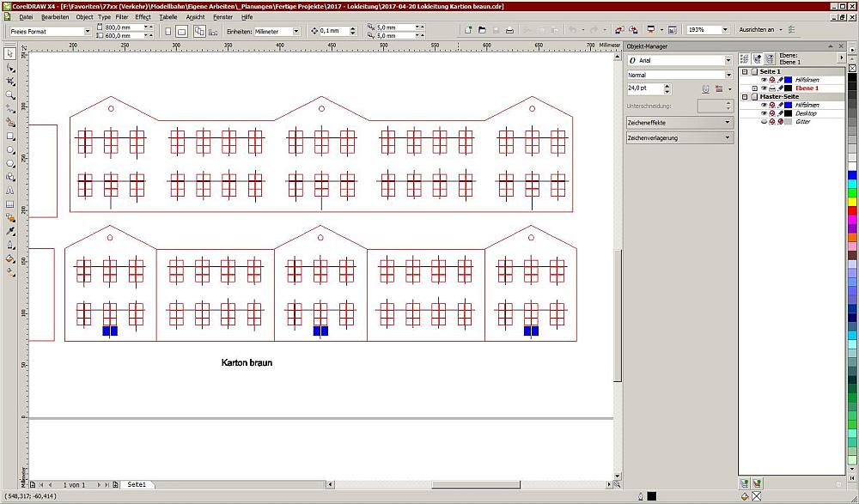
Task: Open the Arial font dropdown
Action: (728, 60)
